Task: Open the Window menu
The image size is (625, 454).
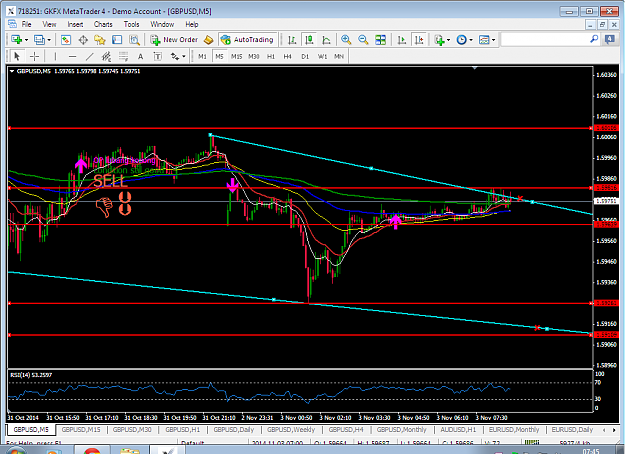Action: coord(162,24)
